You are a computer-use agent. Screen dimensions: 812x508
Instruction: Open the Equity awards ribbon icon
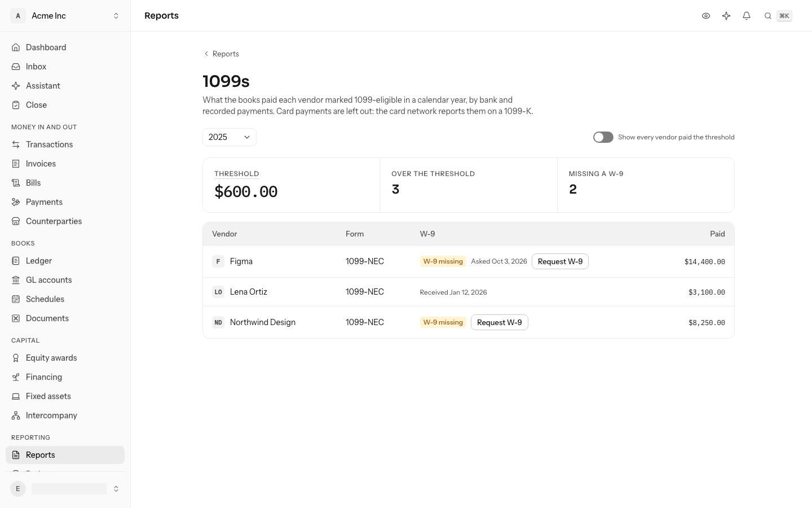coord(16,358)
